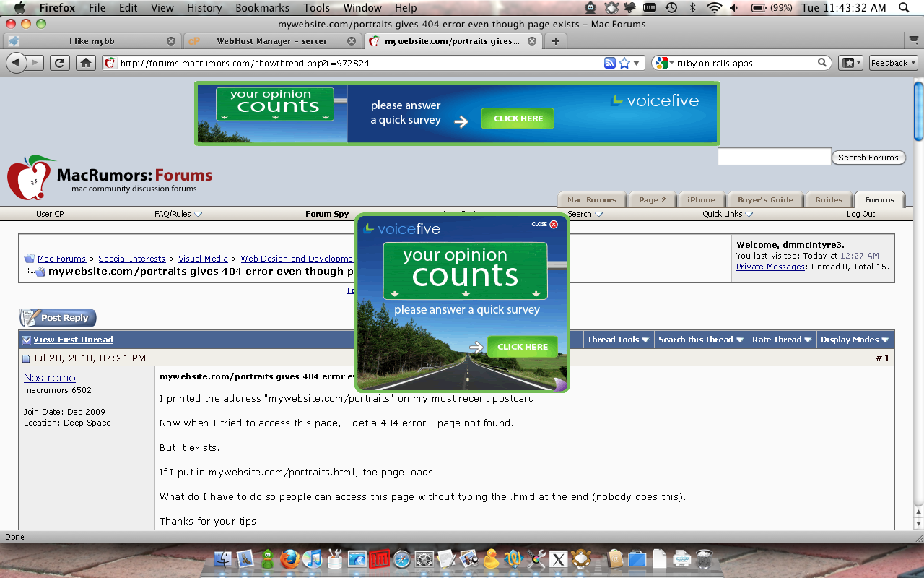Viewport: 924px width, 578px height.
Task: Bookmark this page with the star icon
Action: coord(624,63)
